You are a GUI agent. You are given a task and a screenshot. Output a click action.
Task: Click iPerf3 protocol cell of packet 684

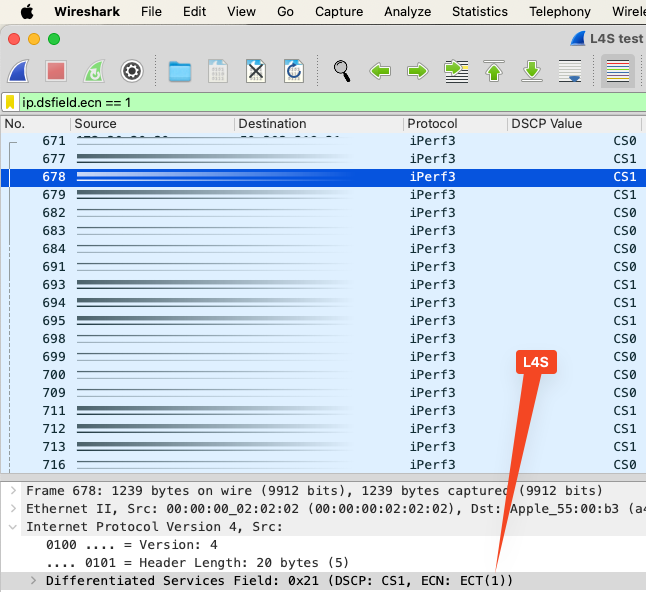pyautogui.click(x=433, y=249)
